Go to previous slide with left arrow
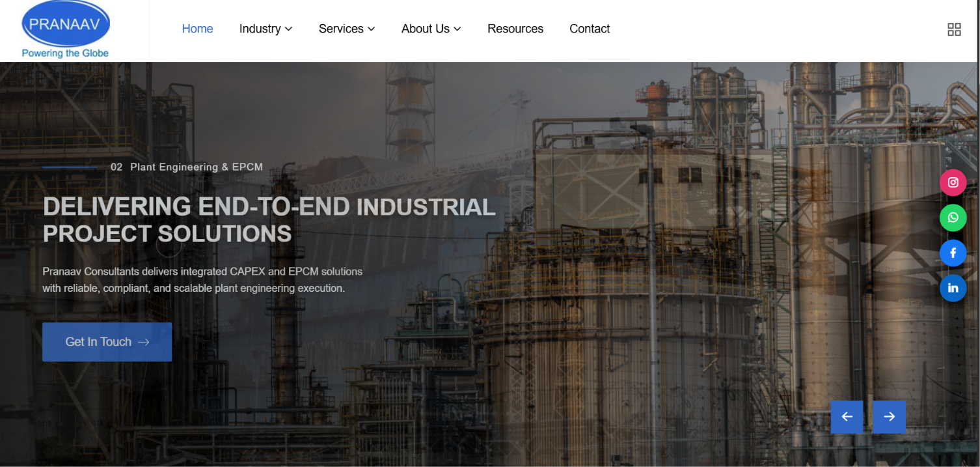 tap(847, 417)
